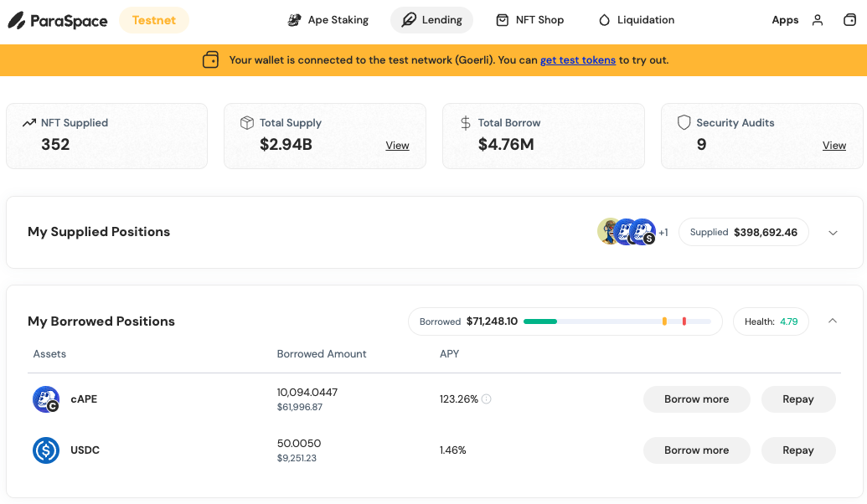Click the red liquidation marker on borrow bar
Screen dimensions: 867x504
[684, 321]
